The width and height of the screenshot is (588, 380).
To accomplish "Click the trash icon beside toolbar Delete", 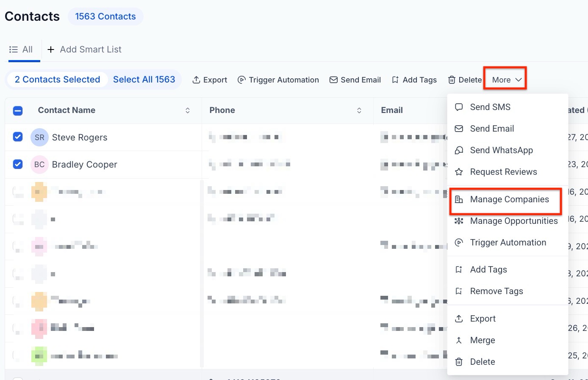I will [x=452, y=80].
